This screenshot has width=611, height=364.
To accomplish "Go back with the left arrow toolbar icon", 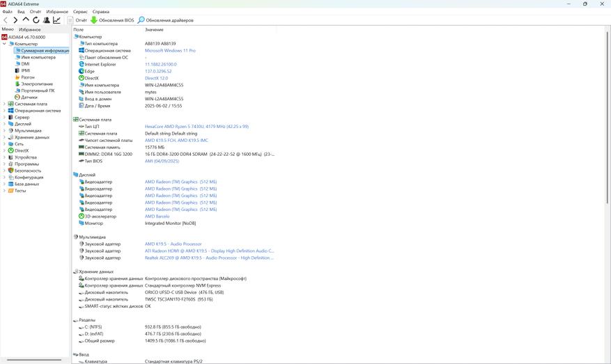I will pos(6,20).
